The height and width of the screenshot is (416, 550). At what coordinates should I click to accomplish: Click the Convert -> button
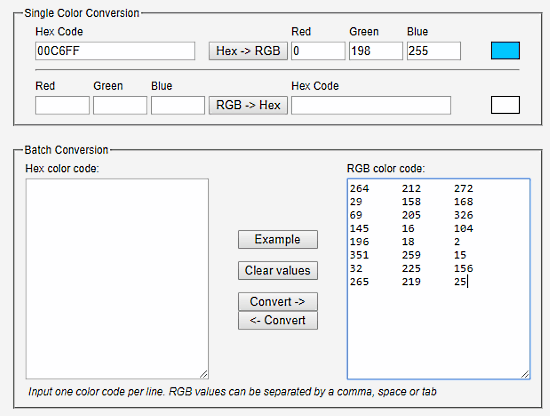[278, 302]
